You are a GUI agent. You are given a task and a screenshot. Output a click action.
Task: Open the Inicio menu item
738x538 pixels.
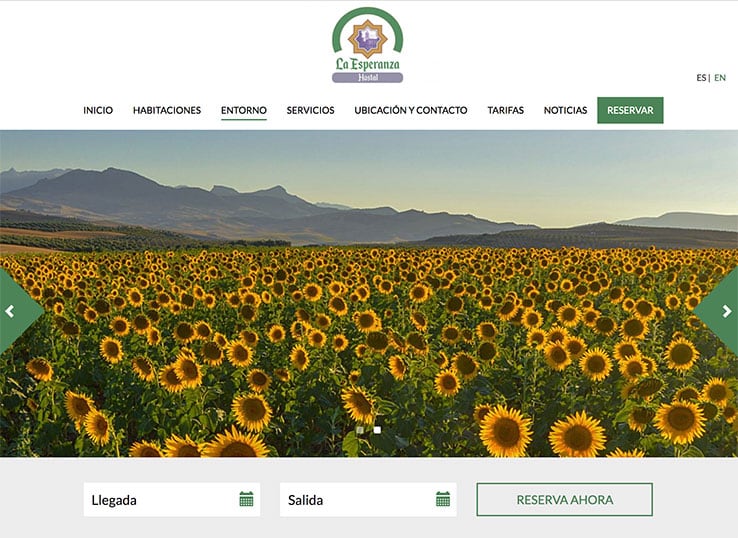[x=98, y=110]
